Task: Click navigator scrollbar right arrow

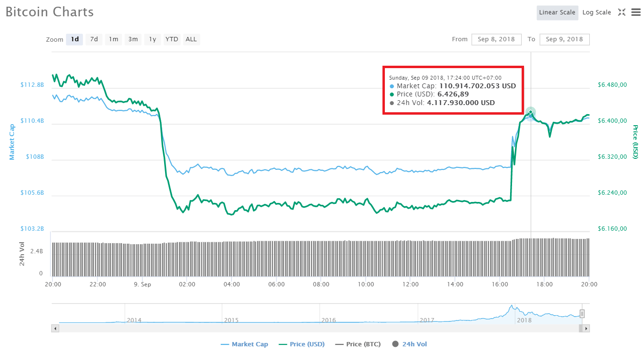Action: click(x=586, y=329)
